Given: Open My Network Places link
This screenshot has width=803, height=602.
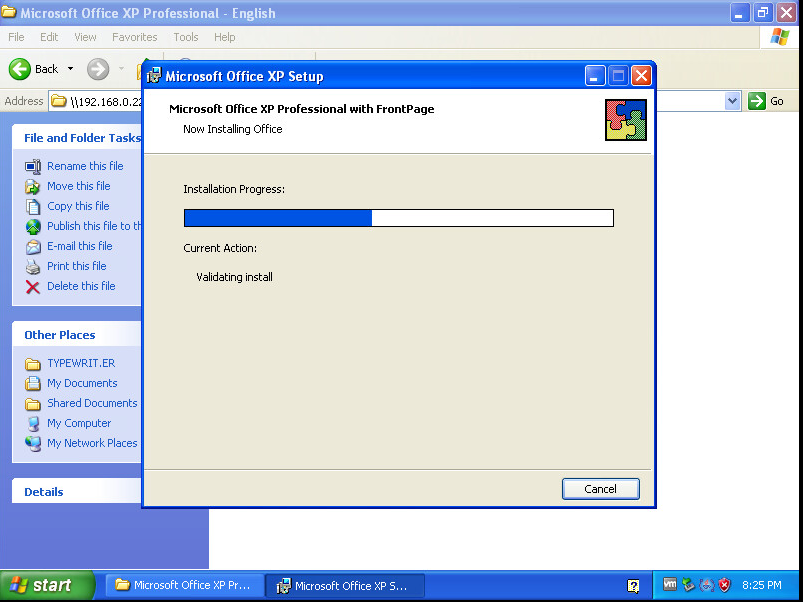Looking at the screenshot, I should coord(92,443).
